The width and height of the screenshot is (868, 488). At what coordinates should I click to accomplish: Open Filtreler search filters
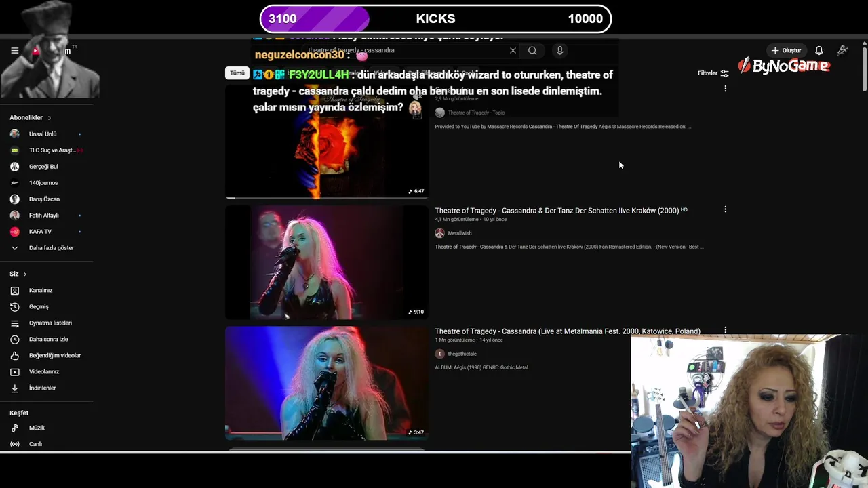tap(713, 73)
